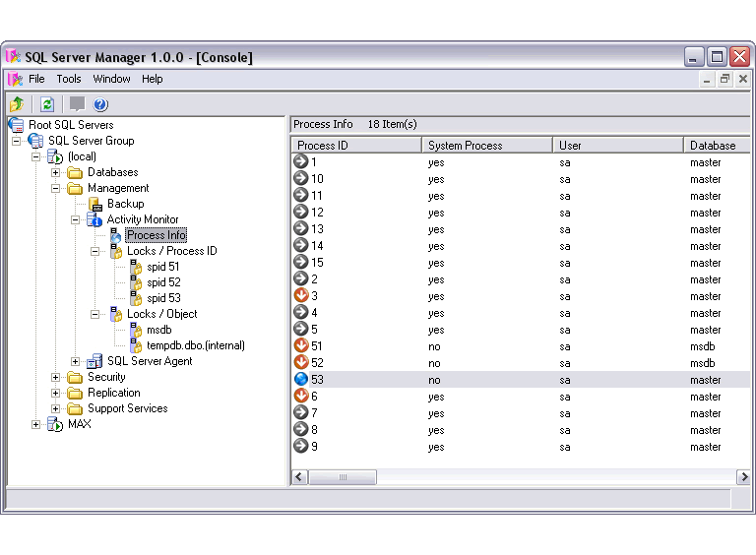Expand the MAX server node
This screenshot has width=756, height=555.
pyautogui.click(x=36, y=424)
